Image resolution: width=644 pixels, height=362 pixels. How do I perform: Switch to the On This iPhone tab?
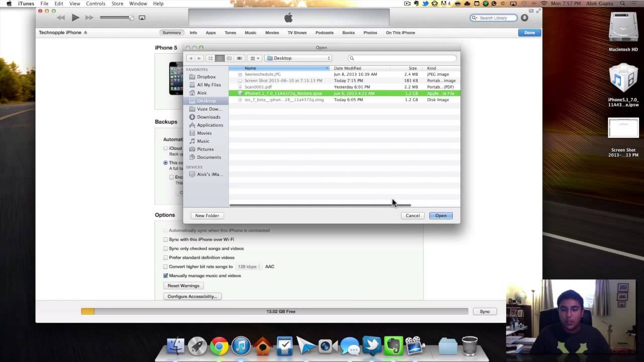click(400, 33)
